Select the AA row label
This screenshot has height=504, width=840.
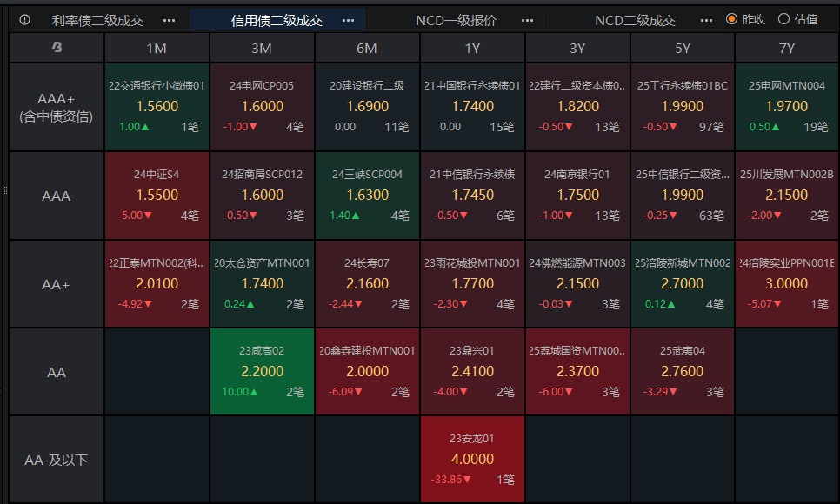point(57,372)
